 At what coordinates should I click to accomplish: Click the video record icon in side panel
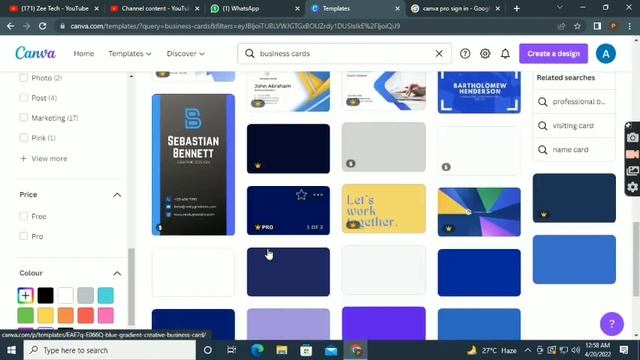(632, 154)
